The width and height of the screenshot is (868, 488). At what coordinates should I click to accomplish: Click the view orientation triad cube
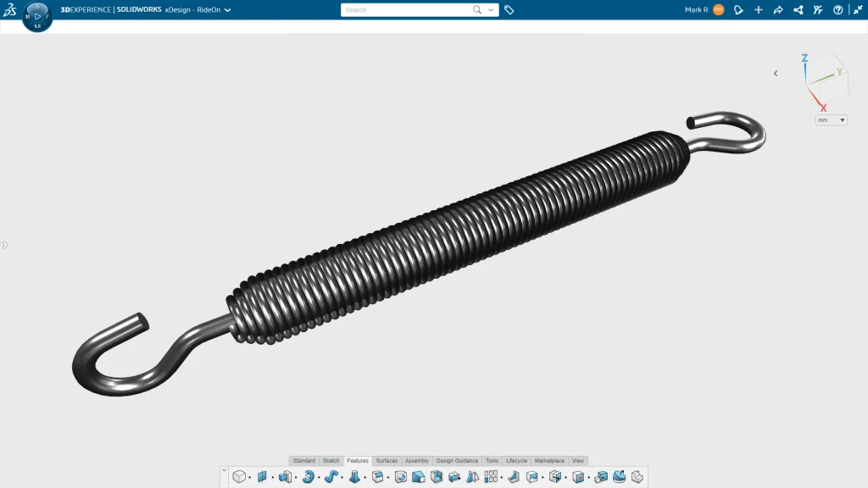point(821,78)
